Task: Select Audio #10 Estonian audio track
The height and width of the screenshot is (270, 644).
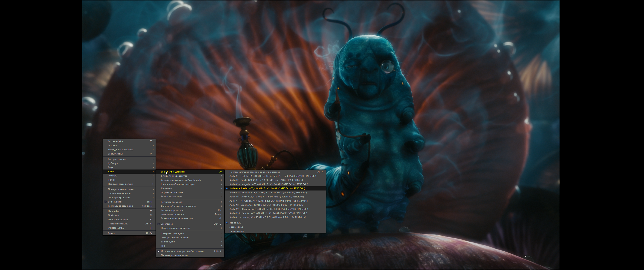Action: point(275,213)
